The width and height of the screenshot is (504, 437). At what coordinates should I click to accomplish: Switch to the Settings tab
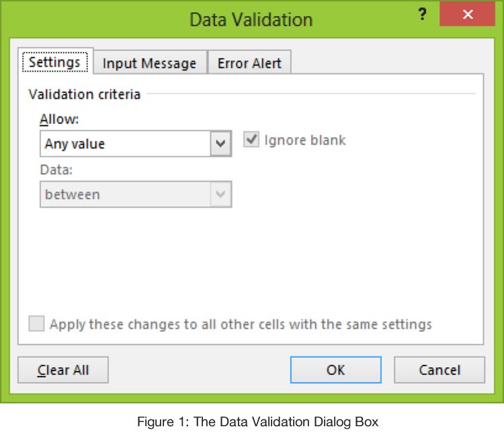coord(55,63)
